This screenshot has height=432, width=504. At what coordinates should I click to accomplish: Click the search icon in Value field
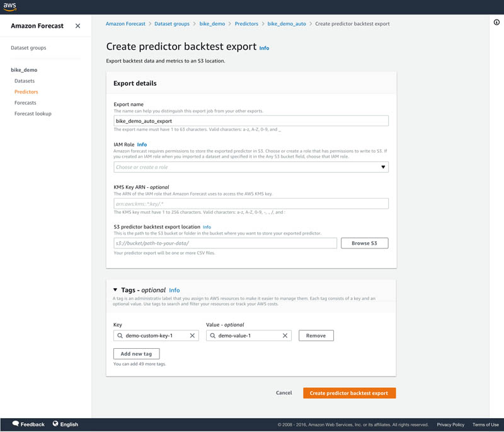coord(212,336)
